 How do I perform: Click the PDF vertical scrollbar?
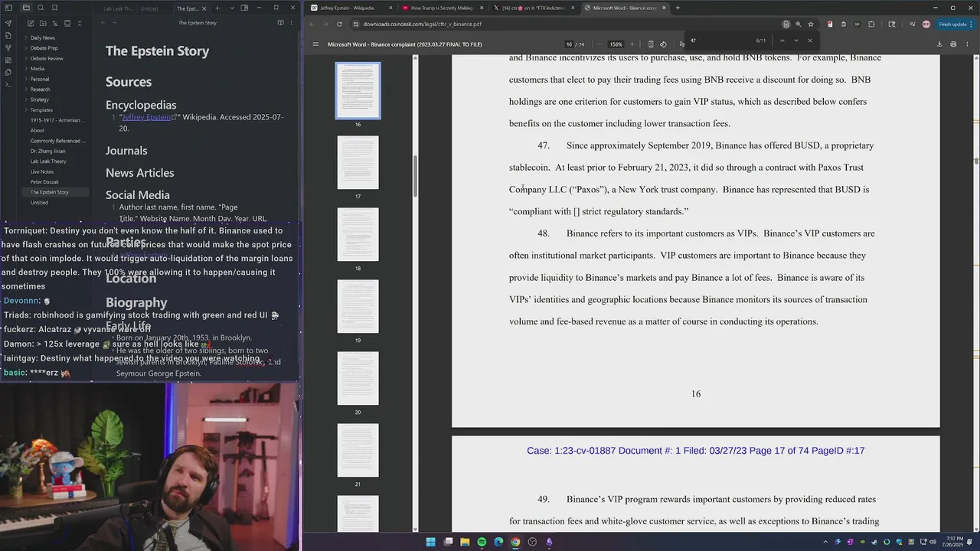pyautogui.click(x=976, y=161)
